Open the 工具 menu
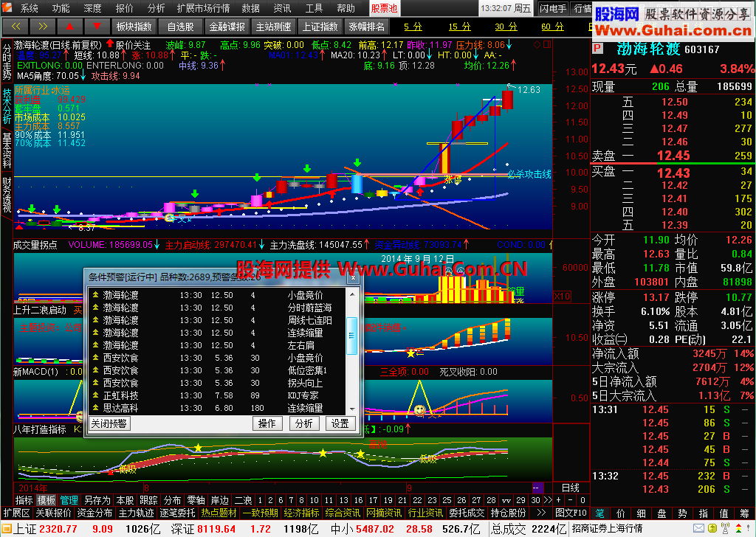The width and height of the screenshot is (756, 537). pos(314,8)
